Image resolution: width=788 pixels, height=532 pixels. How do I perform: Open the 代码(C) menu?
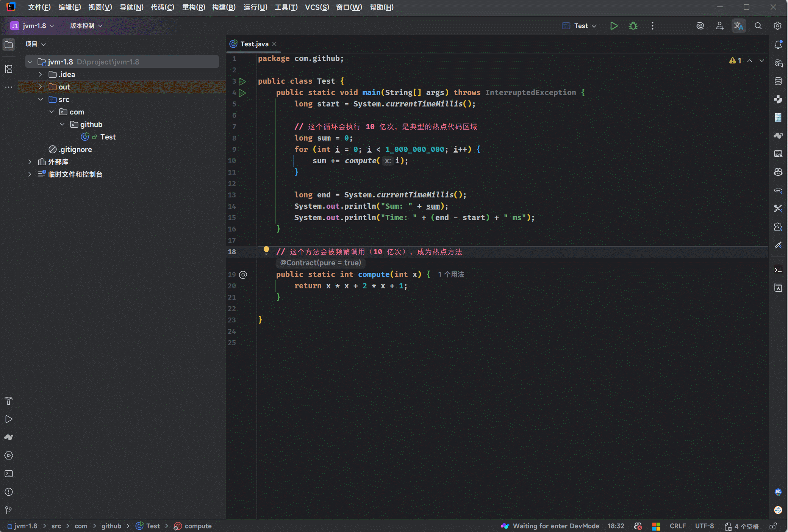[x=162, y=7]
